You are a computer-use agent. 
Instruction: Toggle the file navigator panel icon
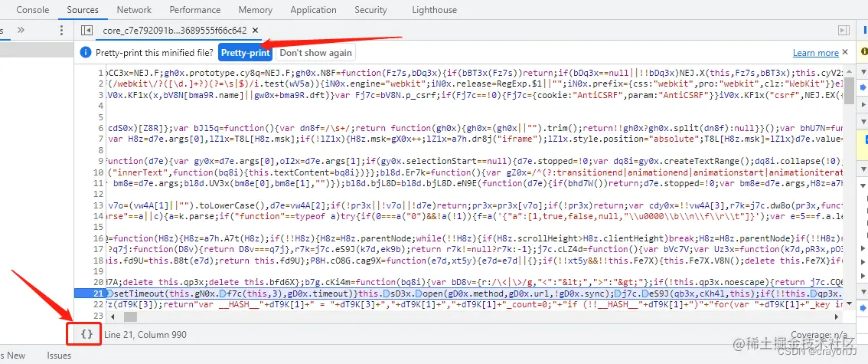pos(86,31)
